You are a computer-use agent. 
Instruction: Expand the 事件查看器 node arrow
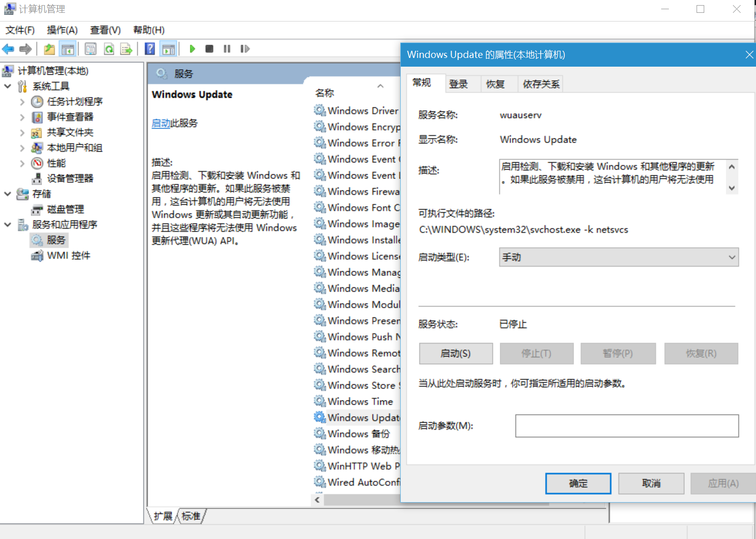[22, 117]
